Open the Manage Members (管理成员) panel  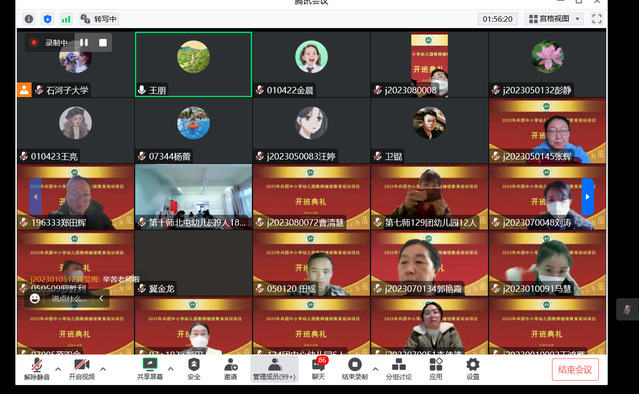pyautogui.click(x=274, y=369)
